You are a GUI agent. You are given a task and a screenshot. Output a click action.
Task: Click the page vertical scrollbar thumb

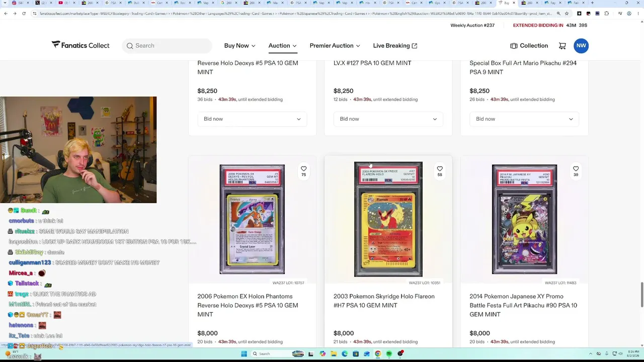641,295
